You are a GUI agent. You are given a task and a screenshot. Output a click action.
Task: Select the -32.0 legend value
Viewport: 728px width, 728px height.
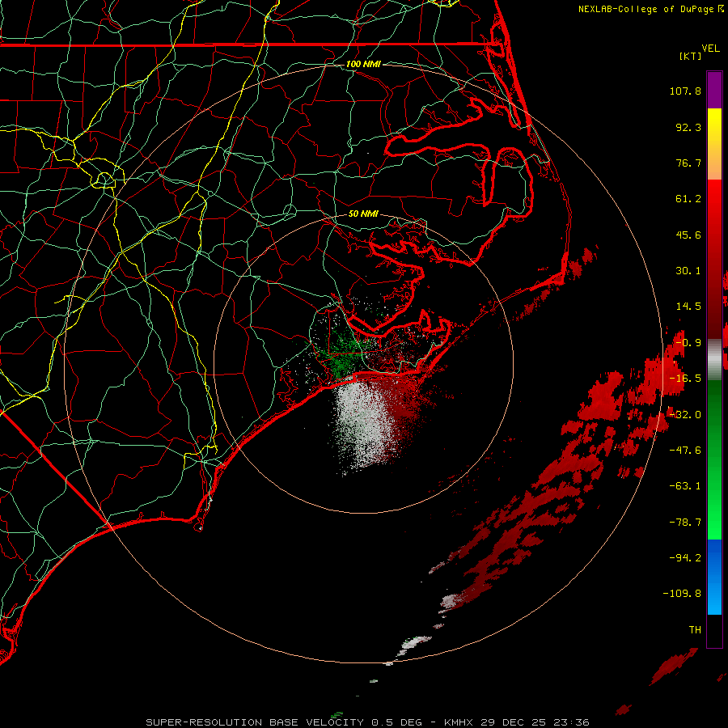[685, 415]
